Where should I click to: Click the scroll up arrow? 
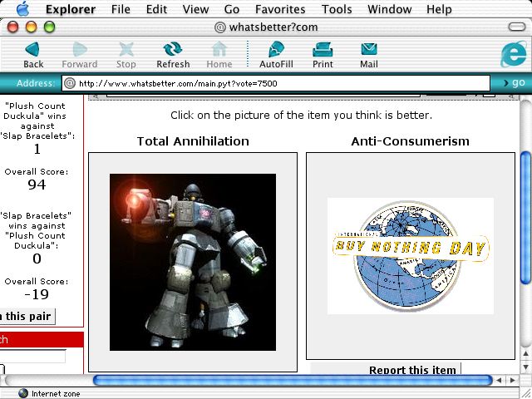(x=525, y=354)
